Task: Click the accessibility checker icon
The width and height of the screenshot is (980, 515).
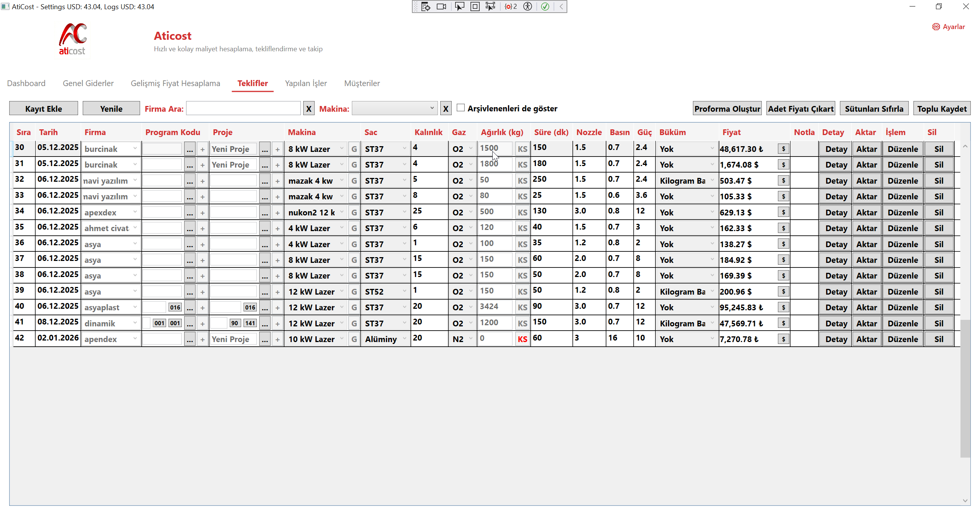Action: point(528,7)
